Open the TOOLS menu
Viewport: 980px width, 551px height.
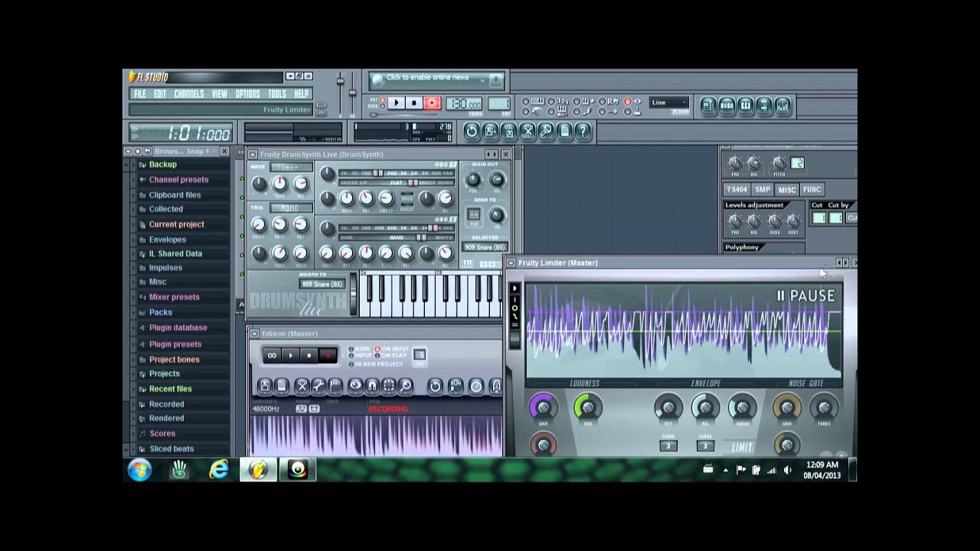tap(277, 94)
